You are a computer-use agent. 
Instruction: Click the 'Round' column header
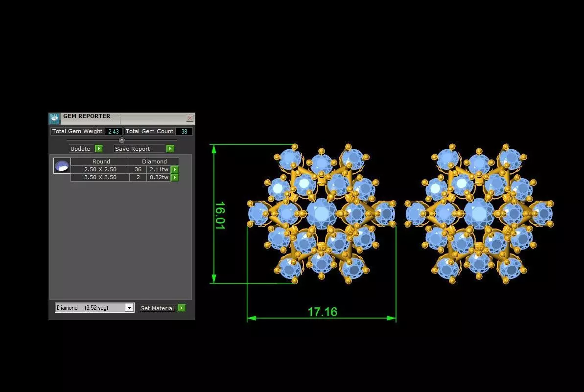100,161
